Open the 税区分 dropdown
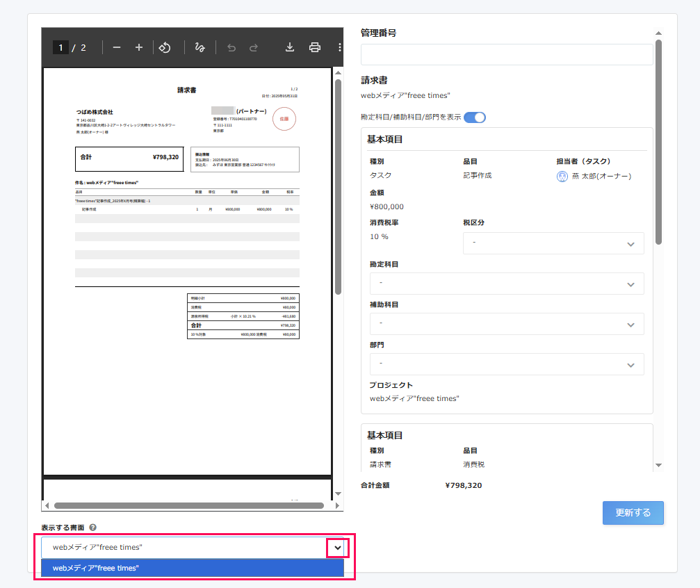This screenshot has width=700, height=588. pyautogui.click(x=553, y=243)
